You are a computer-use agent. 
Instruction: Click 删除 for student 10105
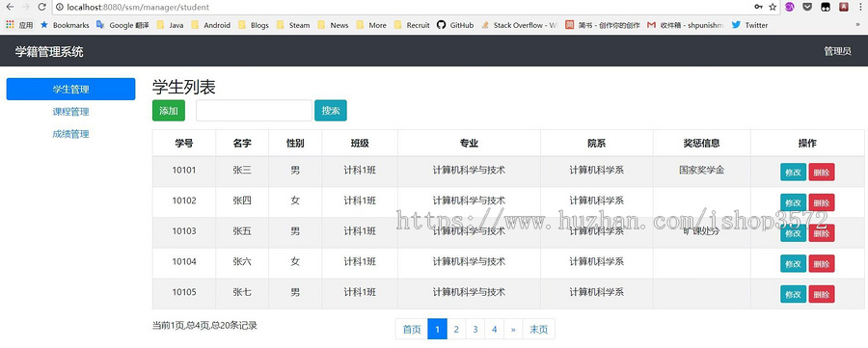(x=822, y=294)
